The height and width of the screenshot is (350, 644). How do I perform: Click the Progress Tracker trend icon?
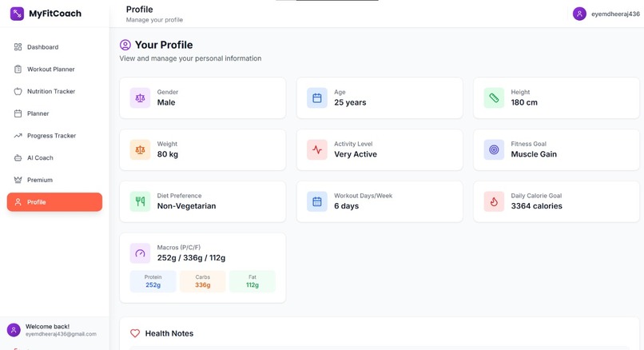18,136
